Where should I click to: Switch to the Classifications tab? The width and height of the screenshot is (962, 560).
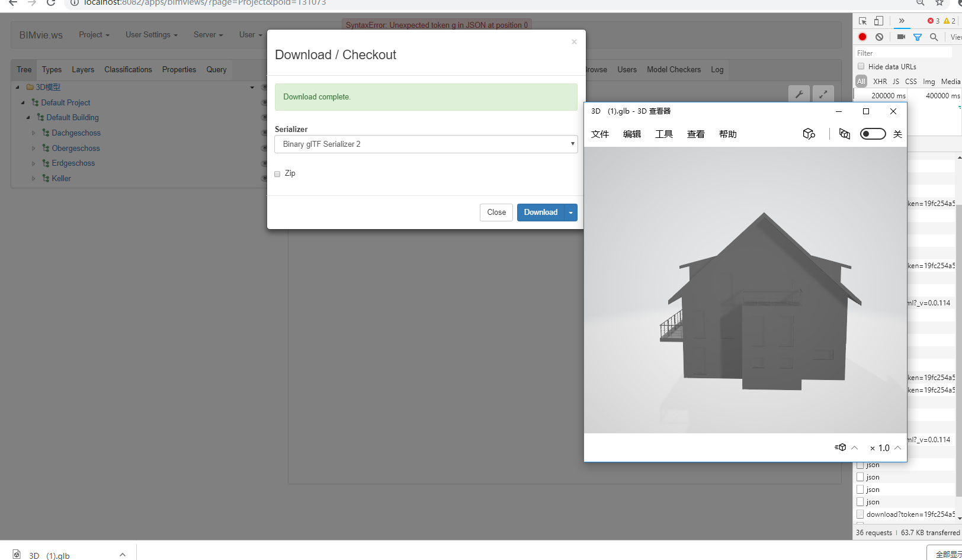pos(128,69)
